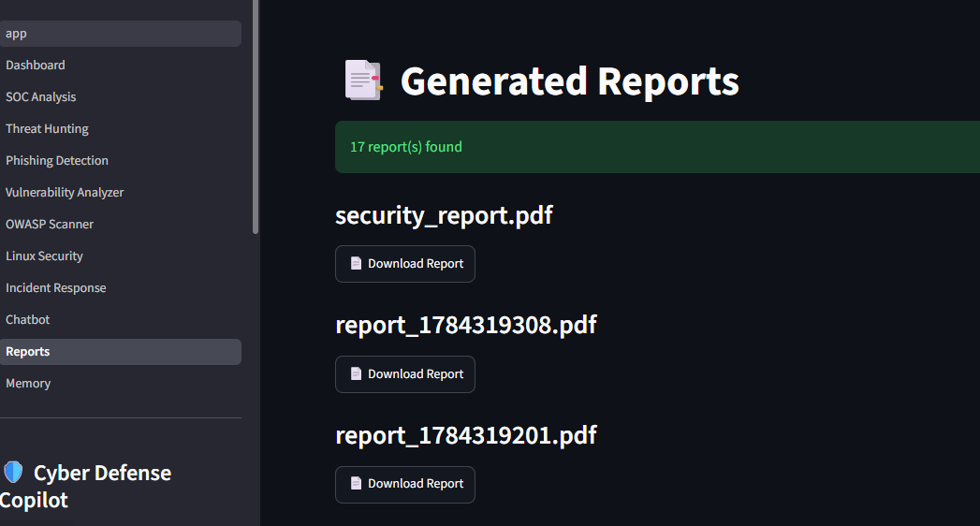This screenshot has height=526, width=980.
Task: Click the 17 report(s) found banner
Action: click(x=657, y=147)
